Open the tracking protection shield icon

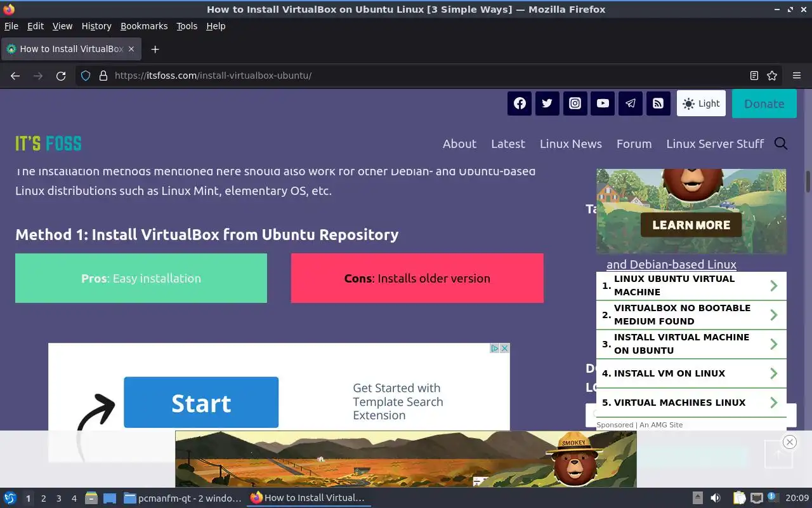tap(87, 76)
